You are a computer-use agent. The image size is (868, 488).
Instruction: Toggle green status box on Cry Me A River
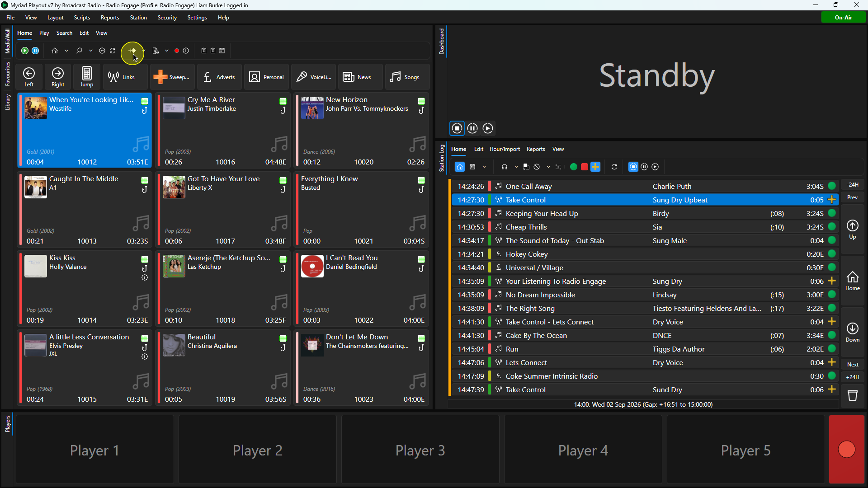tap(283, 101)
